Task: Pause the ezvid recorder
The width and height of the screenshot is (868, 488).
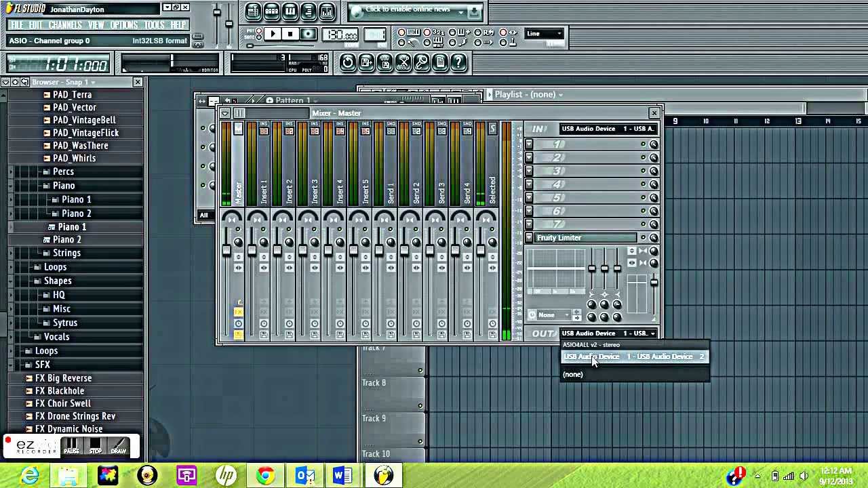Action: coord(71,447)
